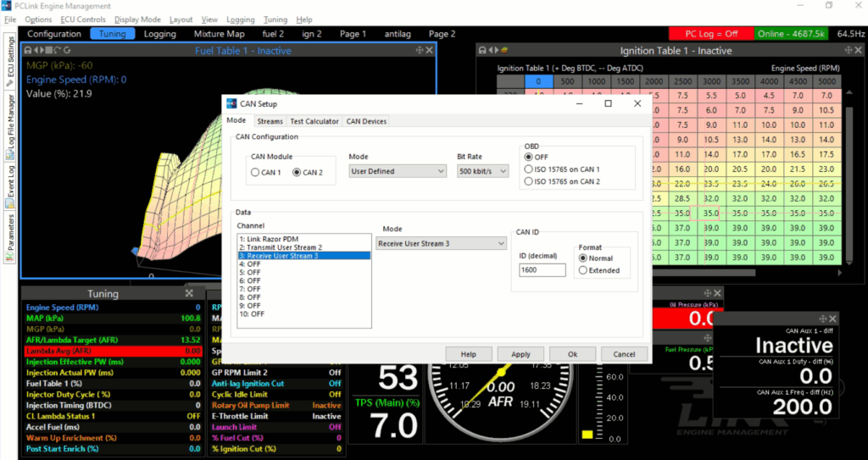Open the ECU Controls menu
868x460 pixels.
82,19
